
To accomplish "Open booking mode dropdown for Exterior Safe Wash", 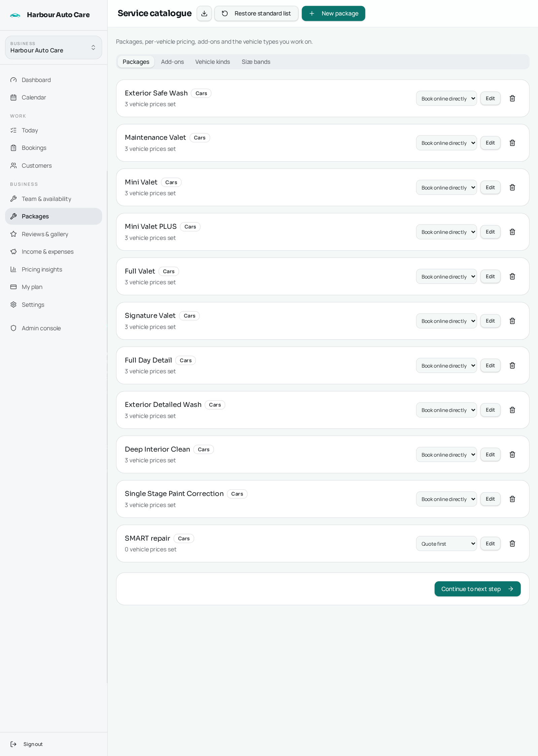I will point(446,98).
